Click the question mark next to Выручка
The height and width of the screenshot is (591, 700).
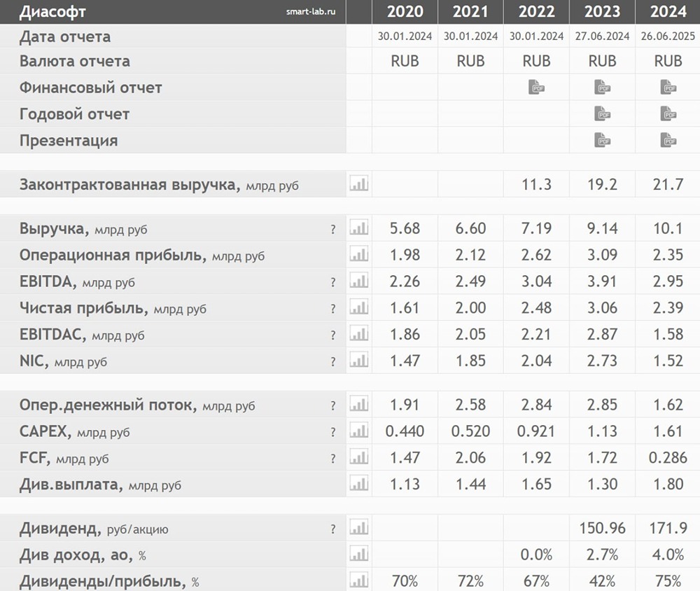coord(333,230)
